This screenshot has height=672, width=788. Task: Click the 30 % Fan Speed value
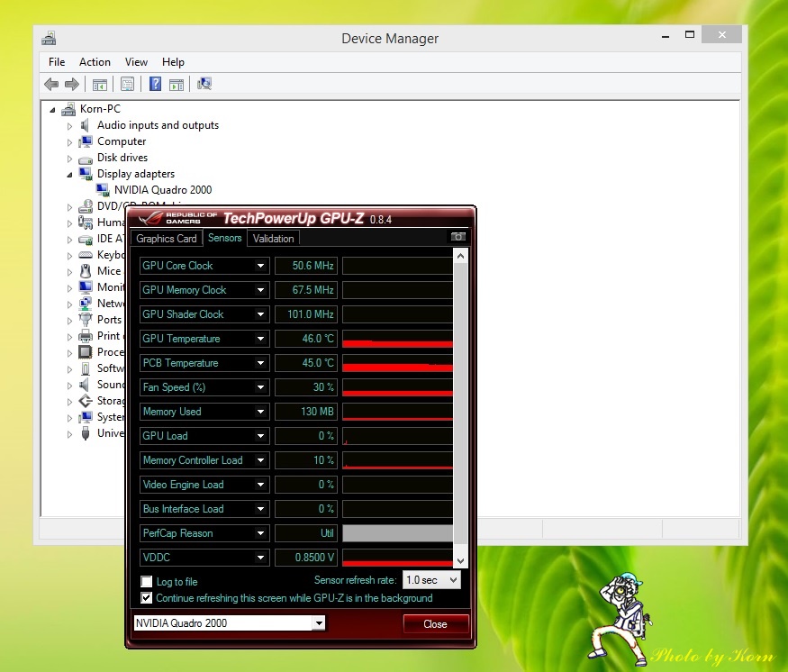(306, 387)
